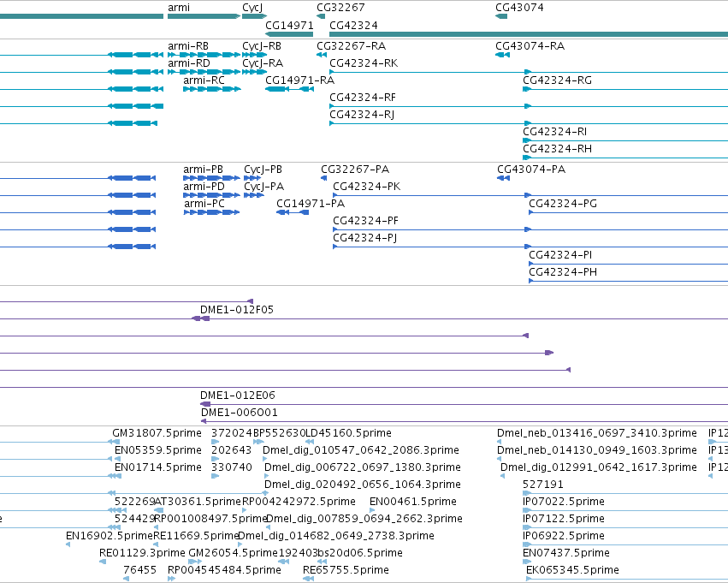Click the Dmel_dig_012991_0642_1617.3prime label
This screenshot has width=728, height=583.
599,467
